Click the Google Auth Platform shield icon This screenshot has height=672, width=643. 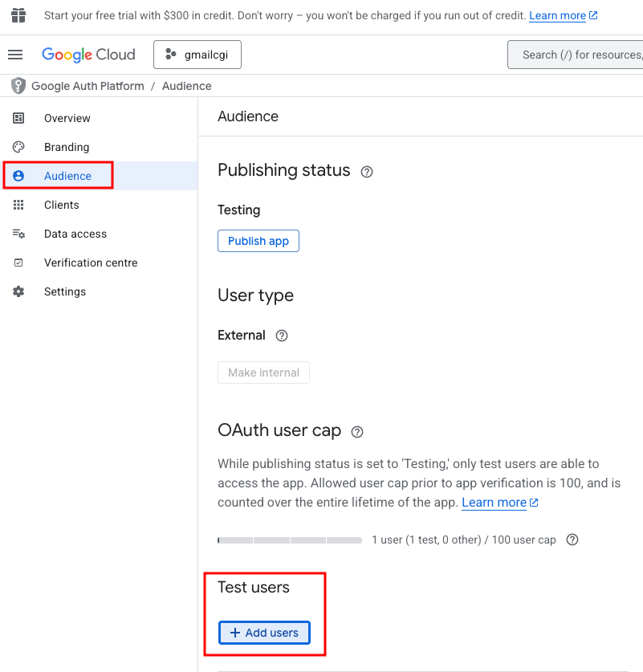coord(18,86)
